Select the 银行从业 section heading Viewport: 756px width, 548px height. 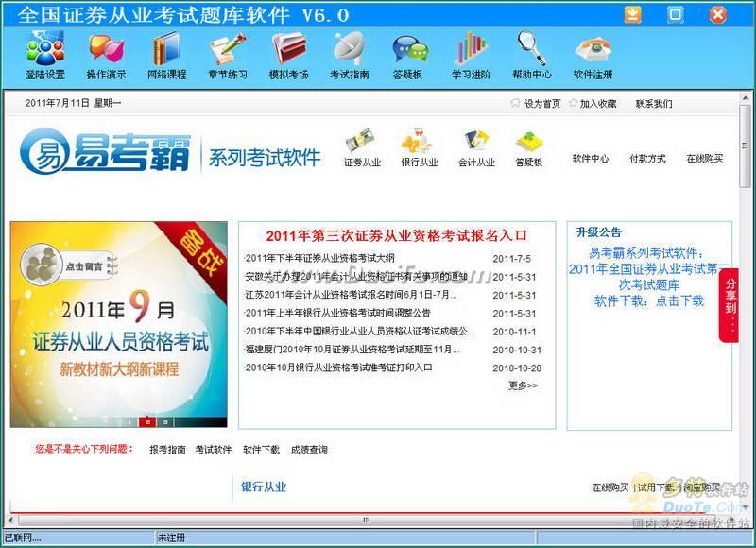click(x=264, y=488)
